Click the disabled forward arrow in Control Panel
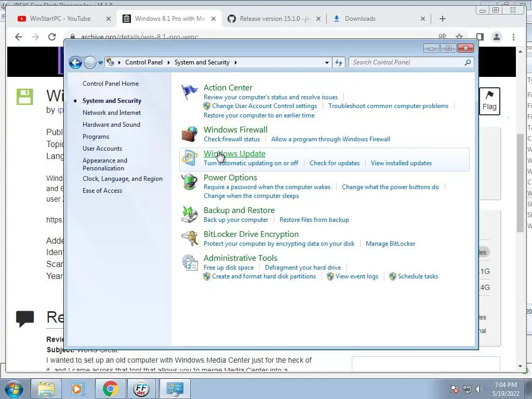532x399 pixels. pos(90,62)
